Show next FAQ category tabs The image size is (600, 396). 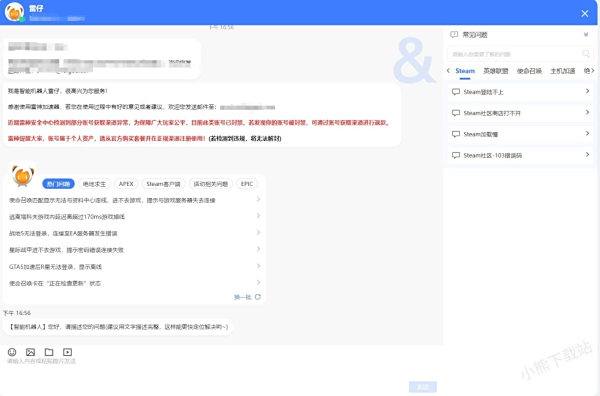click(592, 70)
